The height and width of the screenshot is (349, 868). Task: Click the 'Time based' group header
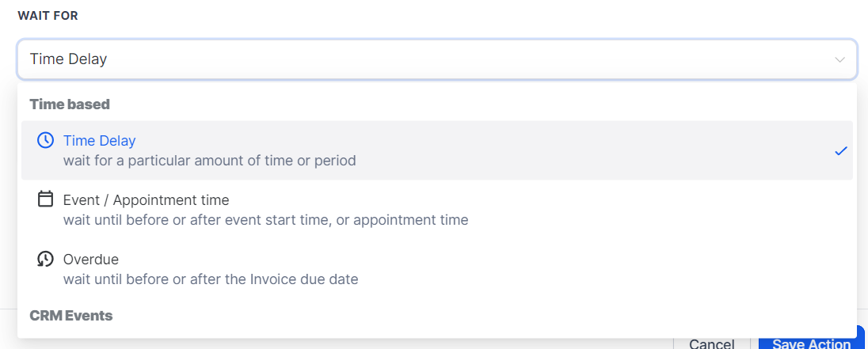pyautogui.click(x=70, y=104)
